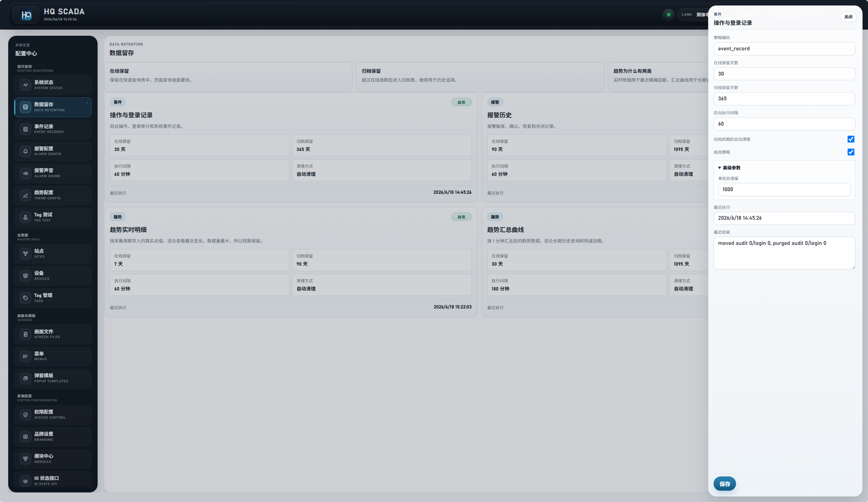Click the green connection status indicator

point(668,15)
